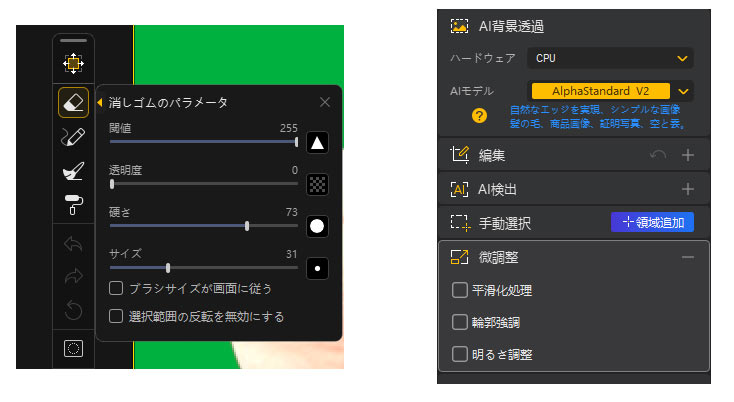Click the 硬さ slider handle
This screenshot has width=734, height=402.
click(x=247, y=226)
